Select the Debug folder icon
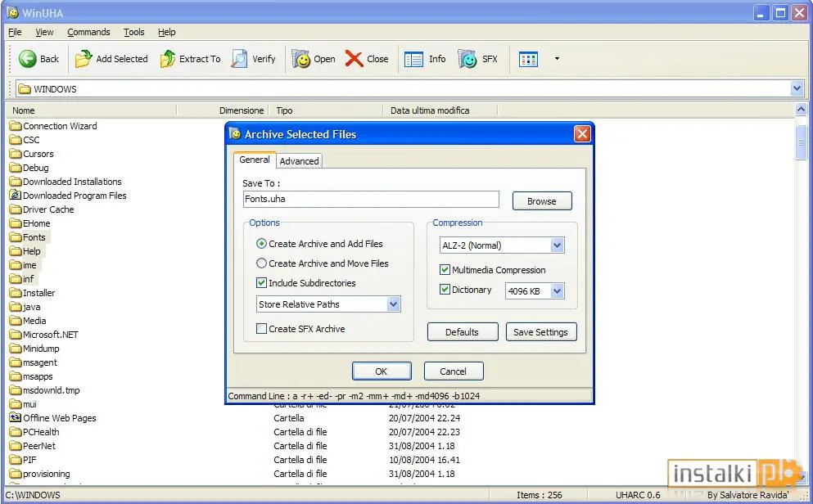 (x=16, y=168)
